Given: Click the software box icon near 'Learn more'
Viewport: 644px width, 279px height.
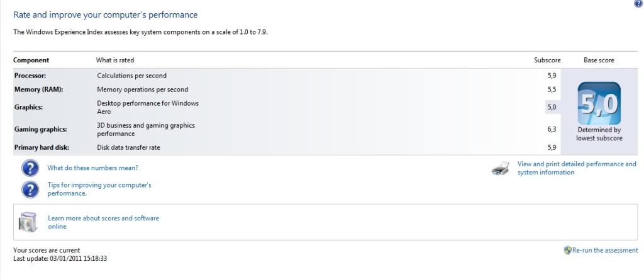Looking at the screenshot, I should 28,222.
